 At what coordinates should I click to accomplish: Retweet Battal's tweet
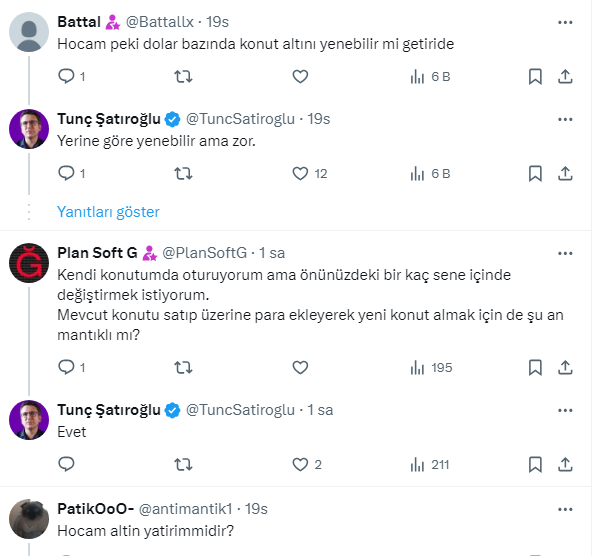click(x=184, y=76)
